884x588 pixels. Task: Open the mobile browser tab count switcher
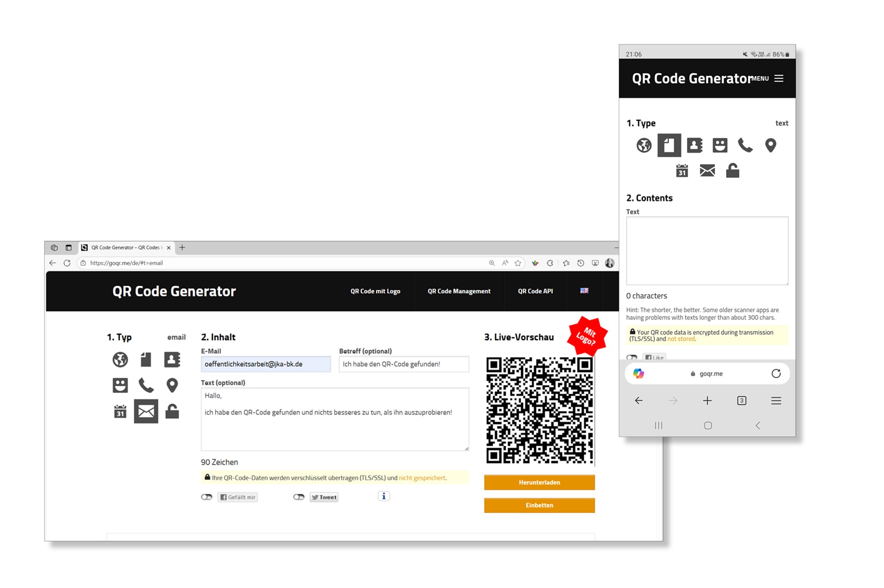(741, 401)
